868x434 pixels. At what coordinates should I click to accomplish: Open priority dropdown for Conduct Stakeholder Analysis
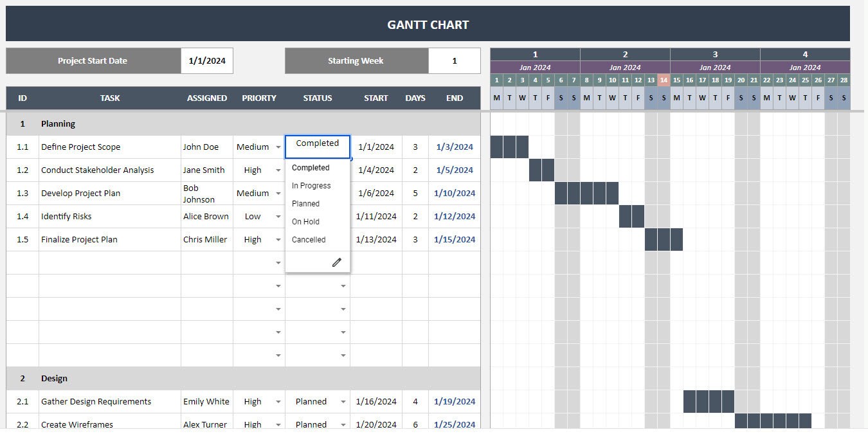coord(278,170)
